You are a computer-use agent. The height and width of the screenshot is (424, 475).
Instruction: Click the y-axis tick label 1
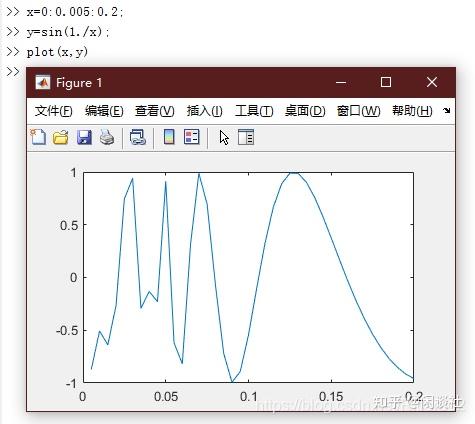[74, 173]
